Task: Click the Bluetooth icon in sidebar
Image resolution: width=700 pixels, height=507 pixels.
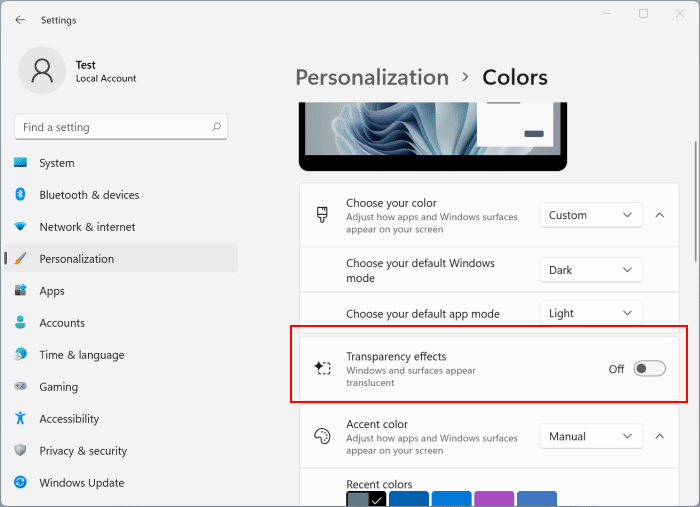Action: click(x=21, y=195)
